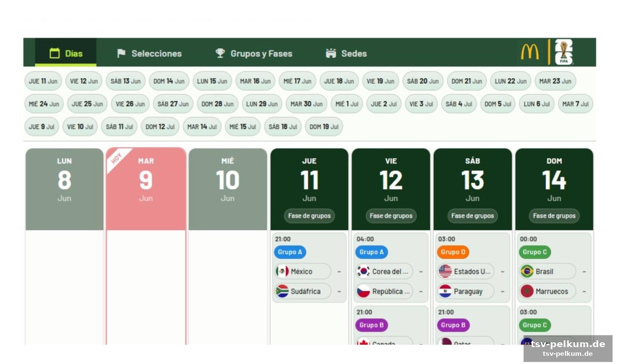The image size is (617, 364).
Task: Select the SÁB 4 Jul date chip
Action: [458, 104]
